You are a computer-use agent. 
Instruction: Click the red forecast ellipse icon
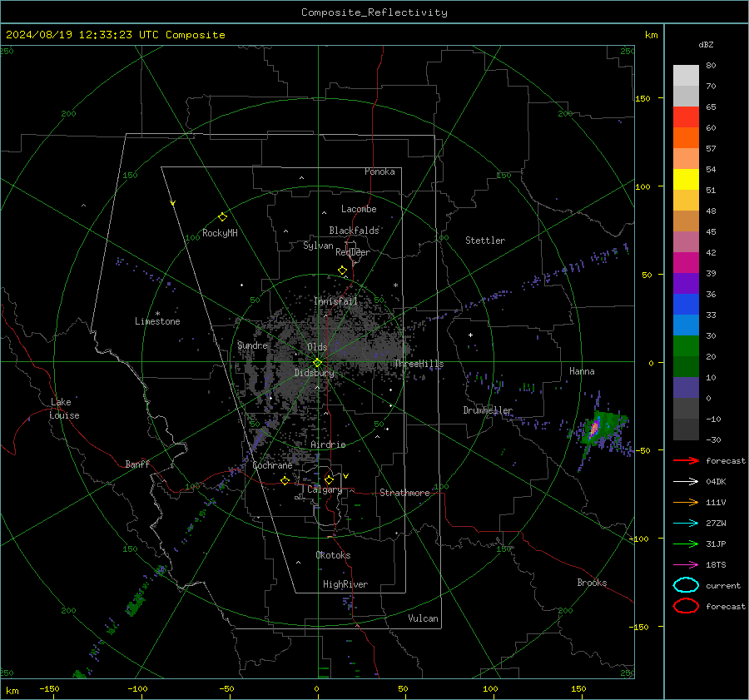pyautogui.click(x=686, y=606)
